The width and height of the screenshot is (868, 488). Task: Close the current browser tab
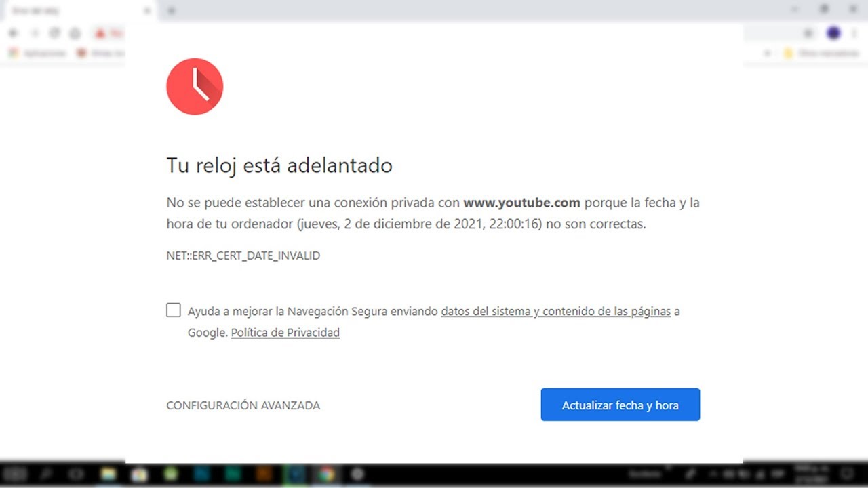[x=147, y=11]
